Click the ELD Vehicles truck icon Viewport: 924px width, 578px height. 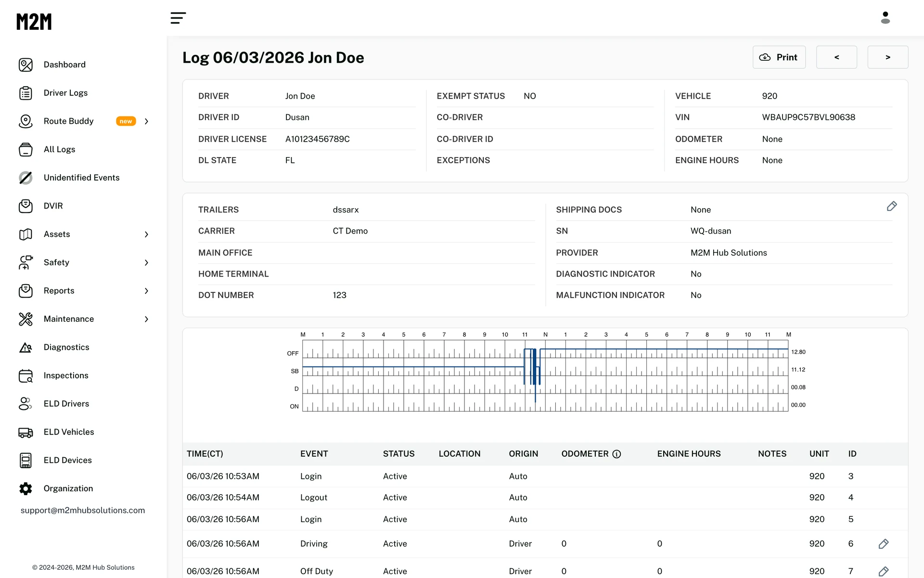26,432
